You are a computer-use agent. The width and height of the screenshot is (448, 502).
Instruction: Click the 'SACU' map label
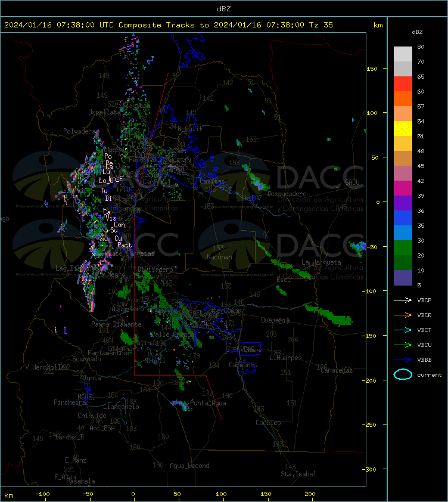point(352,182)
